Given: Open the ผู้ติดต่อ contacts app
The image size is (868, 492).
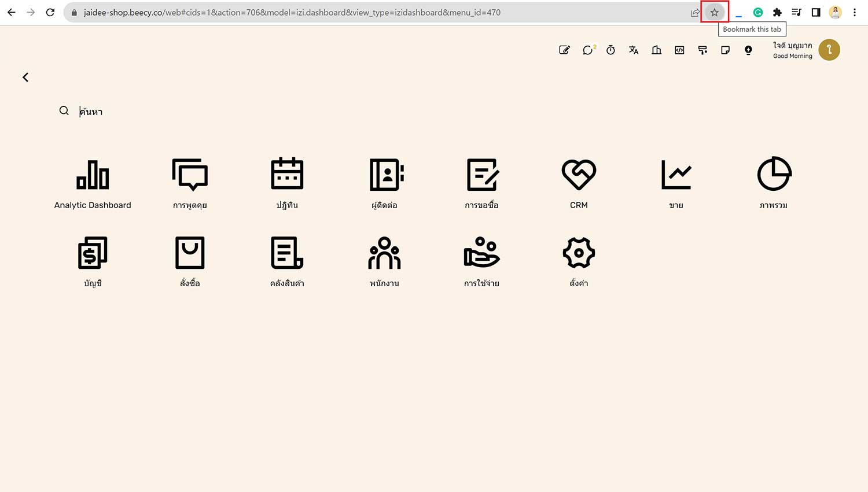Looking at the screenshot, I should tap(385, 175).
